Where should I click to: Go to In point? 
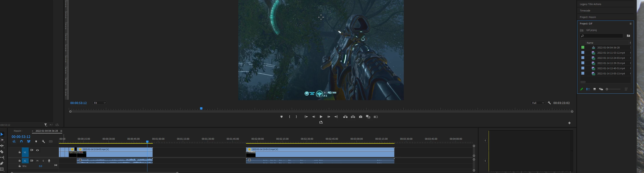pyautogui.click(x=306, y=117)
